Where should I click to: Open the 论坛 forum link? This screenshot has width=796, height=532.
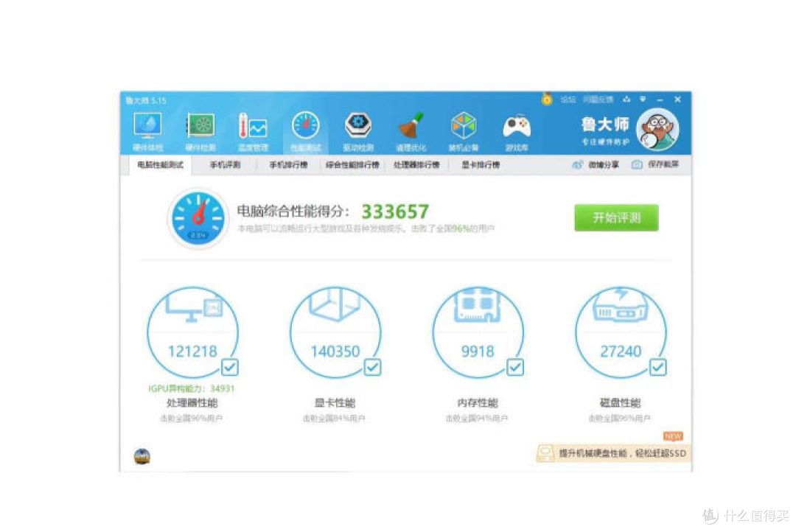pyautogui.click(x=568, y=99)
